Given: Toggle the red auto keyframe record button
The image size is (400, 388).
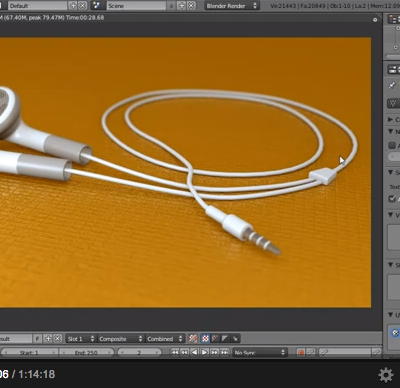Looking at the screenshot, I should [301, 352].
